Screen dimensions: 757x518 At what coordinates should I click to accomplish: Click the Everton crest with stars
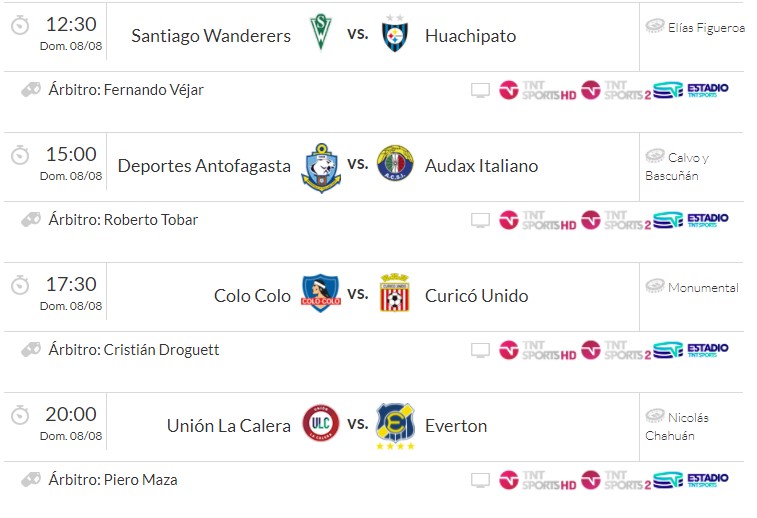pyautogui.click(x=395, y=426)
